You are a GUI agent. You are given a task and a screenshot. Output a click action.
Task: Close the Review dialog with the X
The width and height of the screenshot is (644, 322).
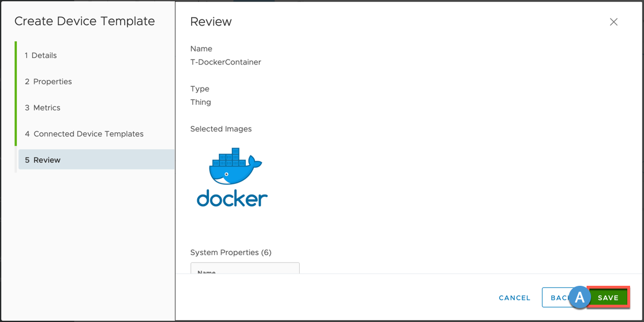tap(613, 22)
